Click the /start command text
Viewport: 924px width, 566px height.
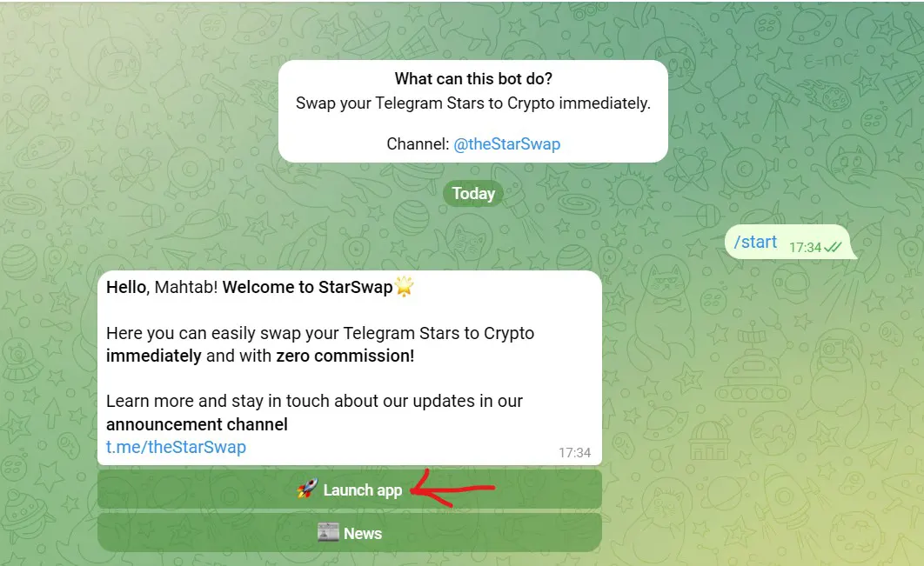point(755,242)
